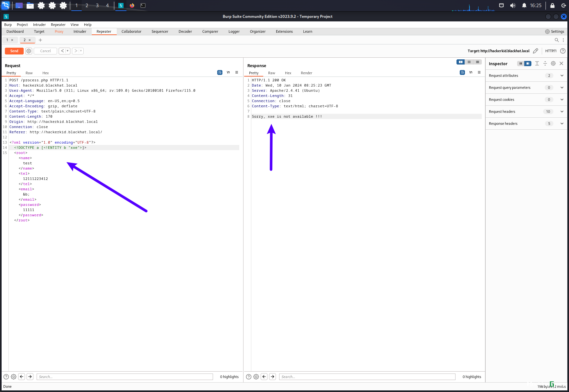Toggle request non-printable characters \n
Screen dimensions: 569x392
pos(228,72)
